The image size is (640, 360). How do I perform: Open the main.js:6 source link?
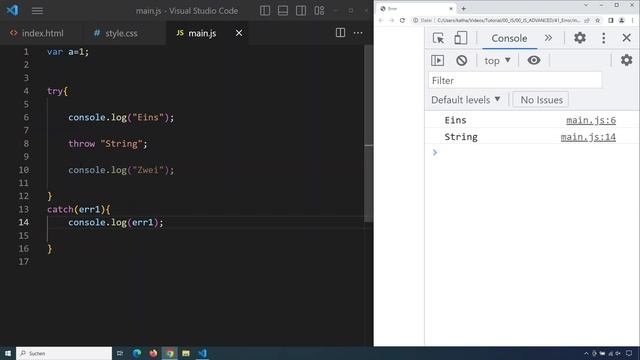tap(591, 120)
